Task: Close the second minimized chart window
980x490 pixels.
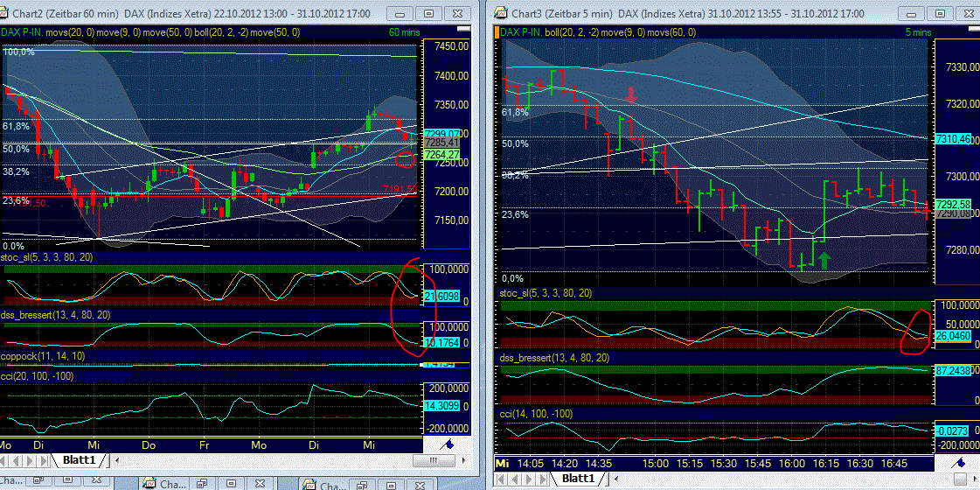Action: point(260,483)
